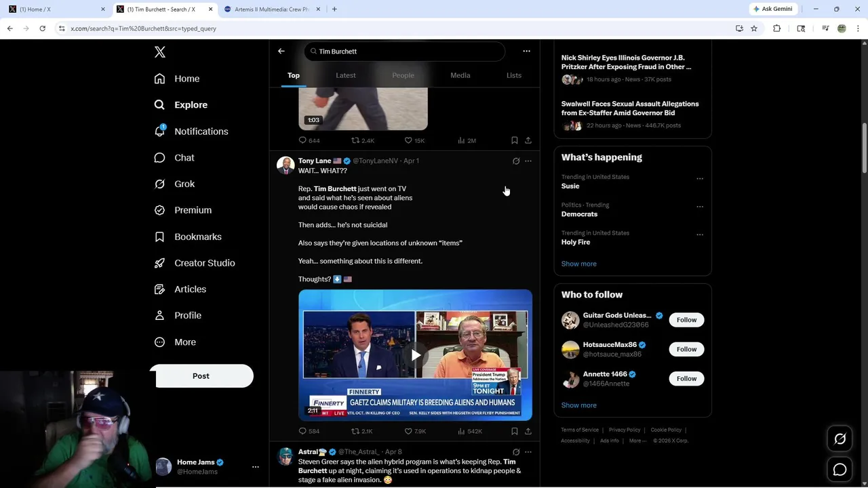Bookmark the post with 2M views
868x488 pixels.
point(515,140)
